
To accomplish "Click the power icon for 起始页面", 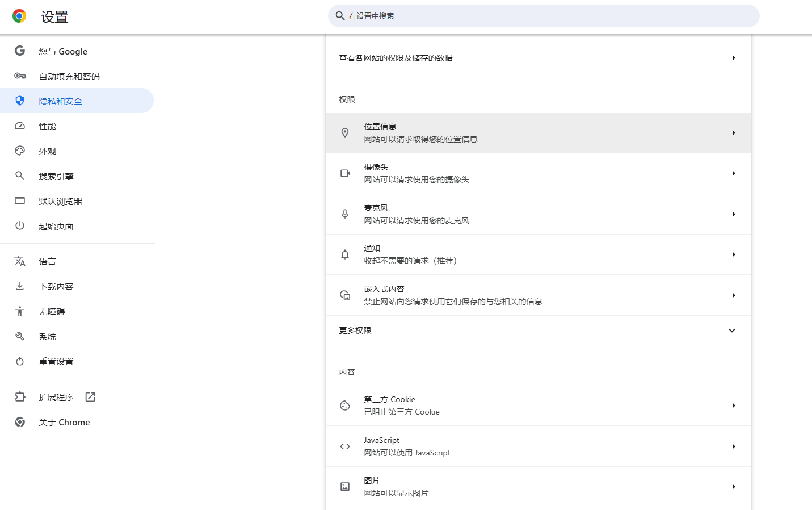I will click(20, 225).
